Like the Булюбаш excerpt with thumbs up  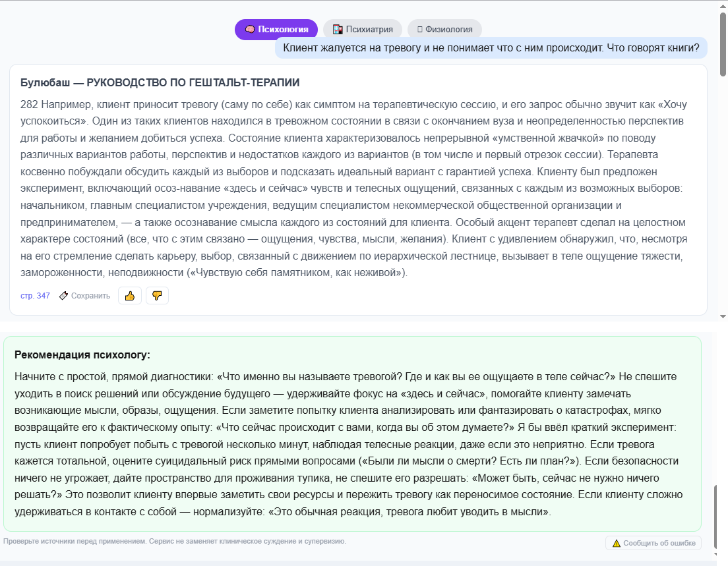coord(129,296)
